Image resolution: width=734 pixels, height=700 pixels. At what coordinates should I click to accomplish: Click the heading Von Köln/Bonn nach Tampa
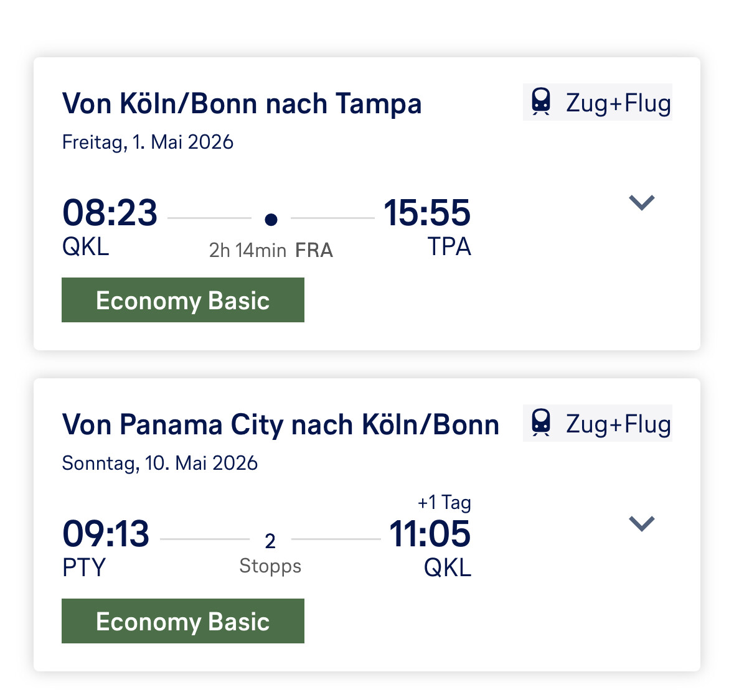242,104
